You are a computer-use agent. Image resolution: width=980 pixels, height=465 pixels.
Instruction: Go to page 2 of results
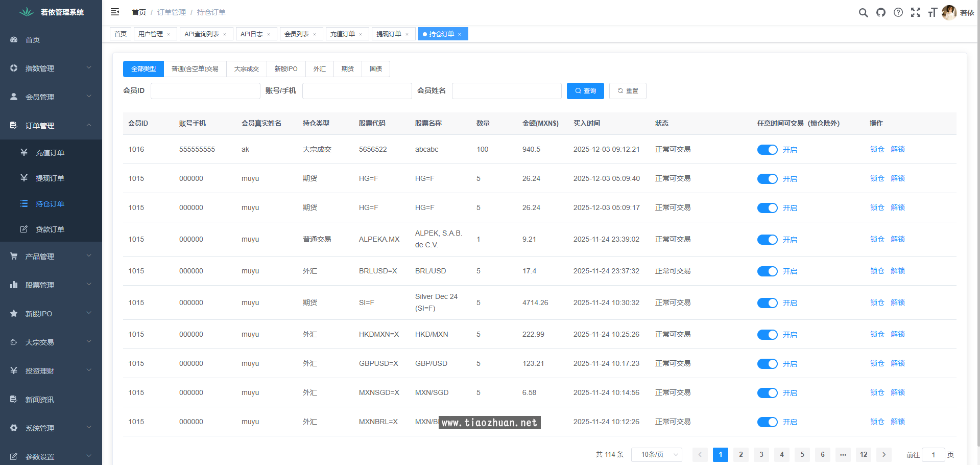pos(740,454)
